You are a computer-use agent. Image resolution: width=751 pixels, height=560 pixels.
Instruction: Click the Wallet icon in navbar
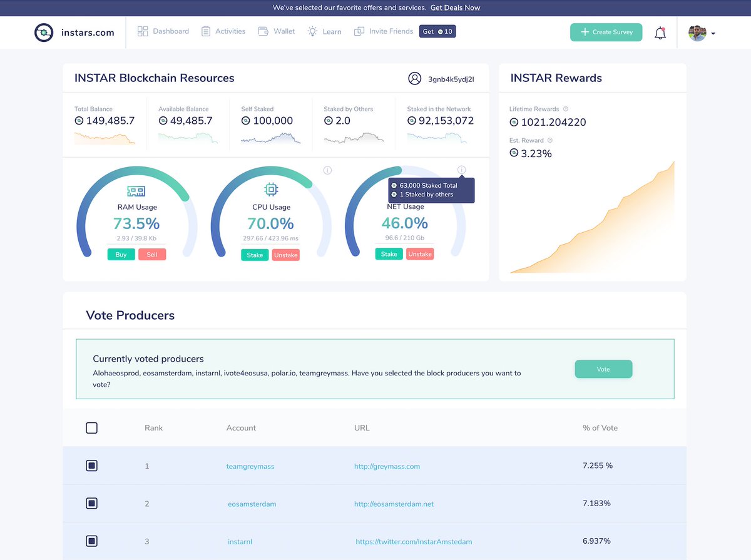coord(263,31)
